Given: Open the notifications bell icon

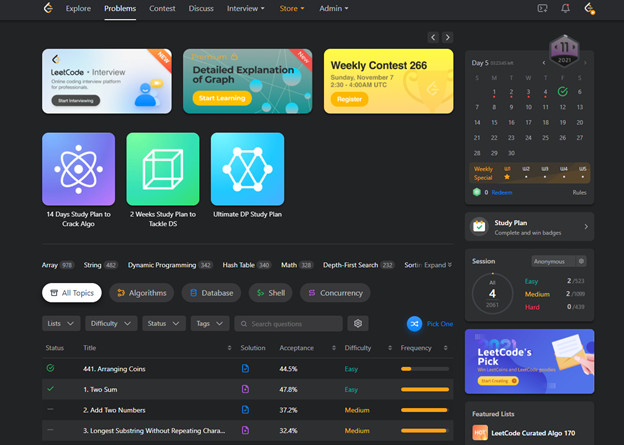Looking at the screenshot, I should [566, 9].
